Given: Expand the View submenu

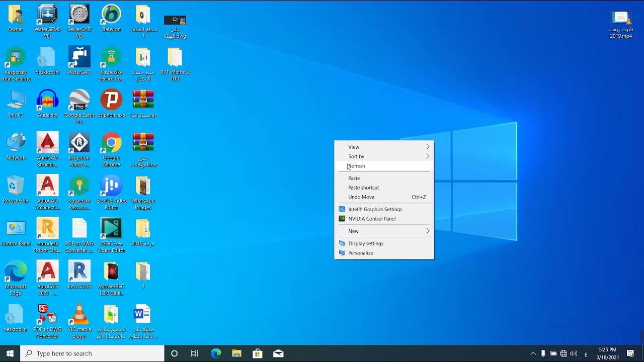Looking at the screenshot, I should point(384,147).
